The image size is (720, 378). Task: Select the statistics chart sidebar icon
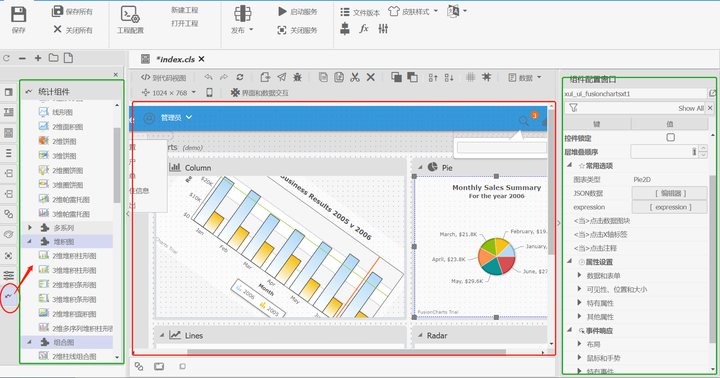coord(9,296)
